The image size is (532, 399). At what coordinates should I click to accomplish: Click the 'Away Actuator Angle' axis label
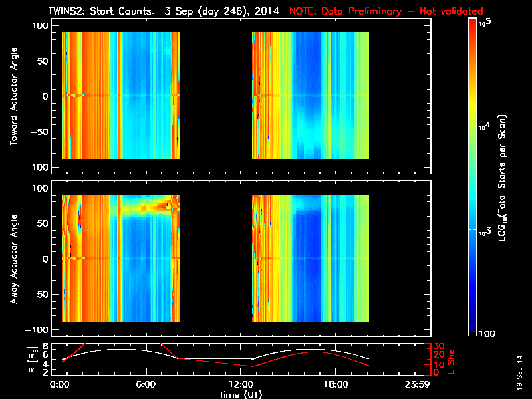tap(14, 259)
